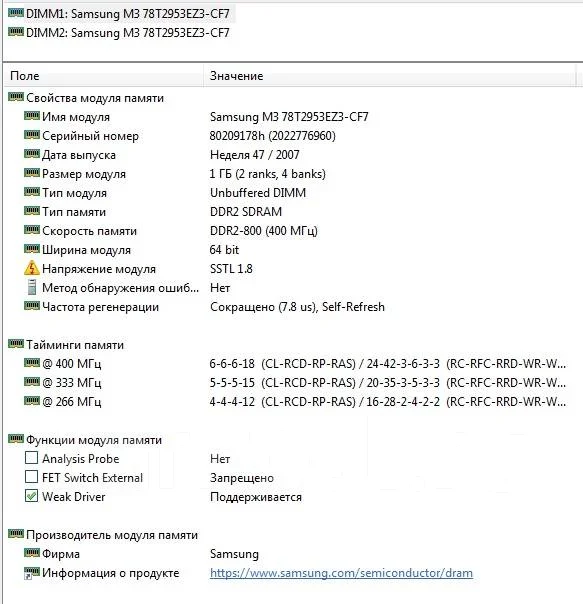Click the icon beside Размер модуля
The width and height of the screenshot is (583, 604).
click(32, 173)
